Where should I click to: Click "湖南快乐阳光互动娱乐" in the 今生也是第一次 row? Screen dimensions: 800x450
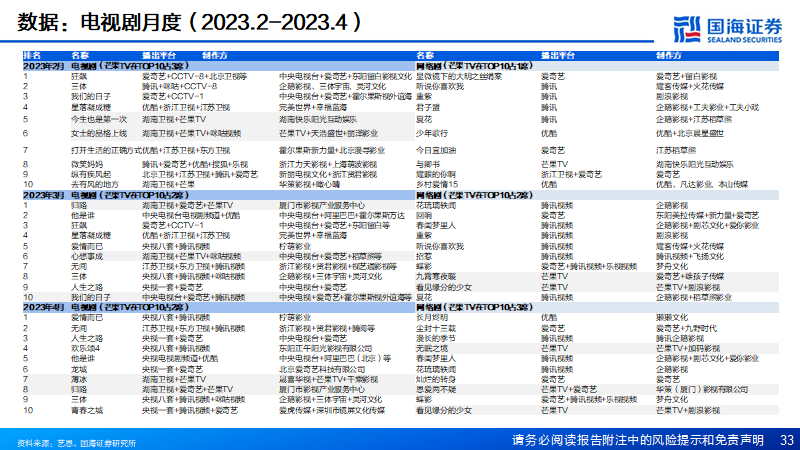[x=318, y=119]
